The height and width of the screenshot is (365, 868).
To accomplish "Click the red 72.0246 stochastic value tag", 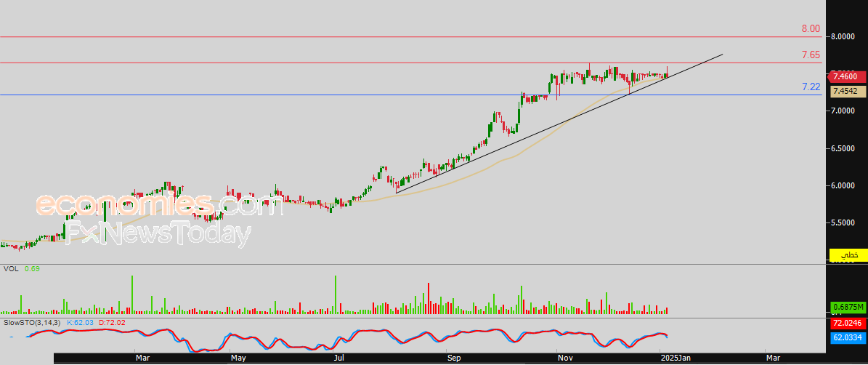I will 848,322.
